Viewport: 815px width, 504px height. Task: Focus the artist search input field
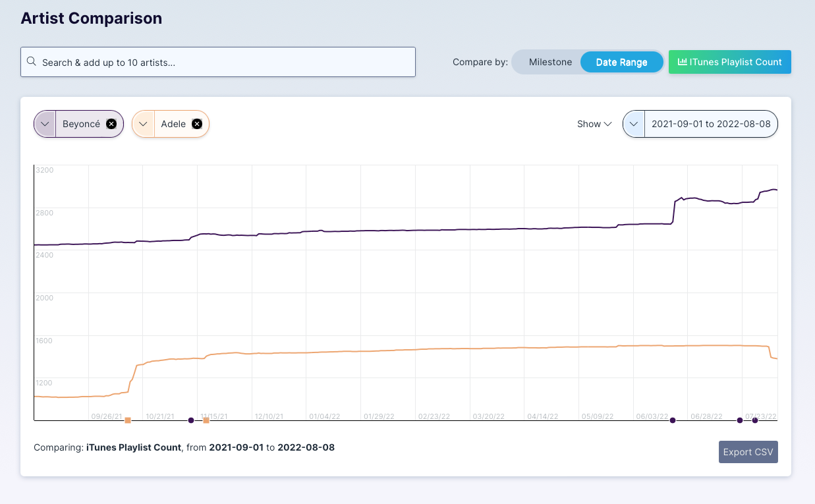tap(224, 62)
